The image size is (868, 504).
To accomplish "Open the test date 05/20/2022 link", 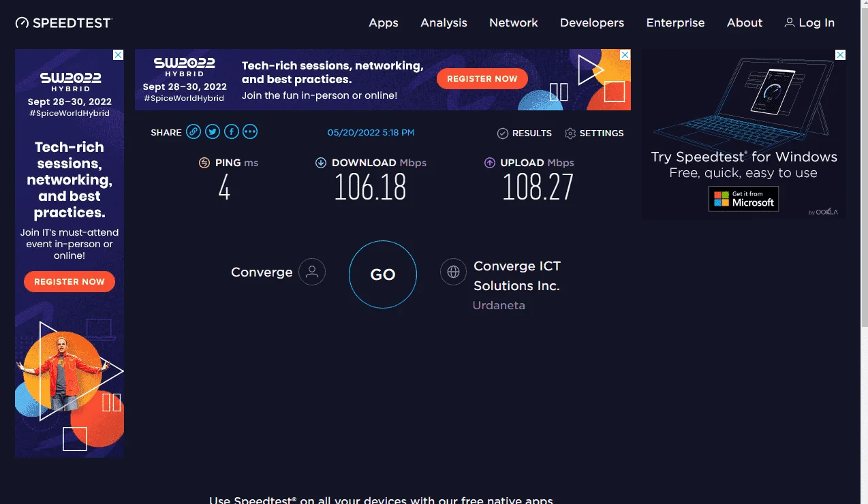I will coord(371,132).
